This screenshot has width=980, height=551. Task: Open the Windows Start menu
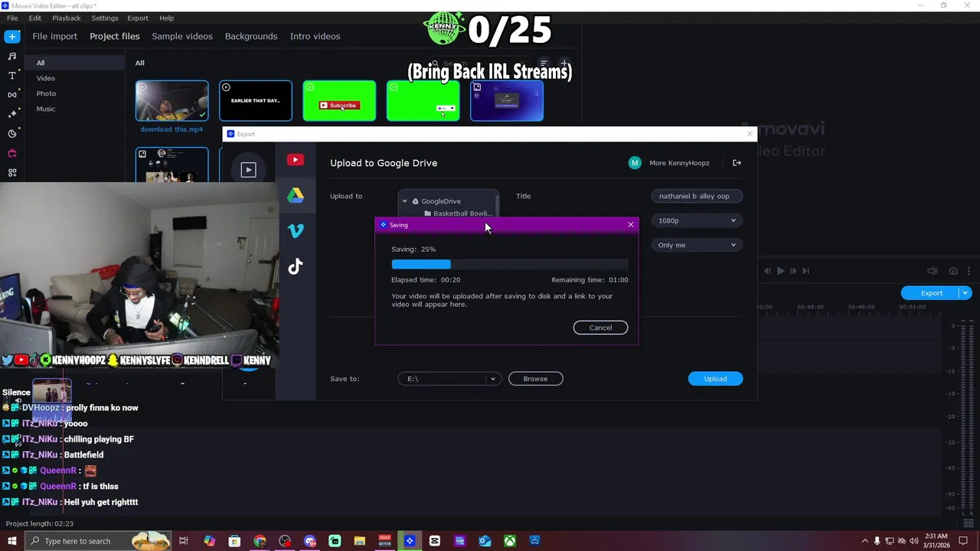pyautogui.click(x=11, y=541)
